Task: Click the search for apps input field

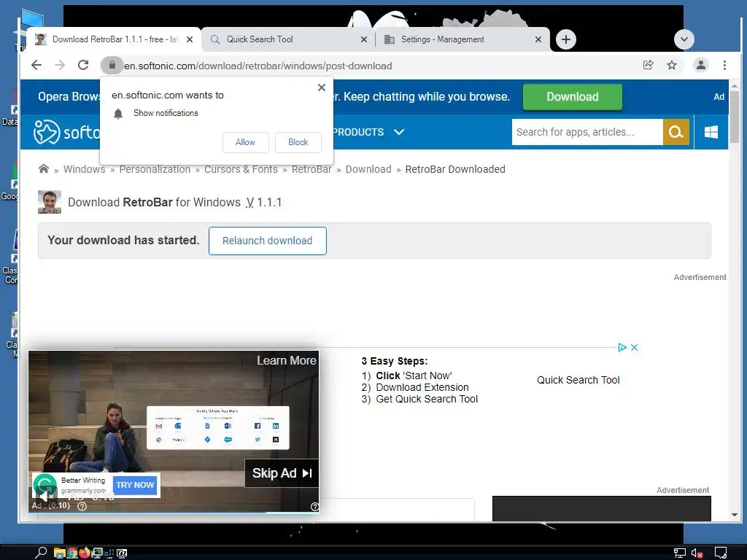Action: (587, 132)
